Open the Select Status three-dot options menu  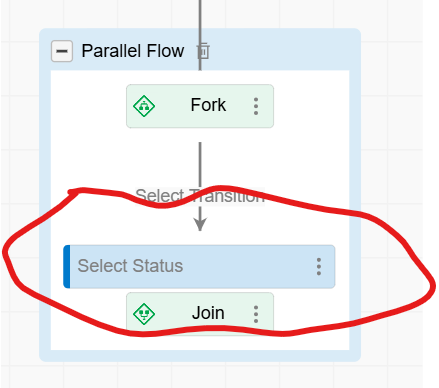click(319, 267)
